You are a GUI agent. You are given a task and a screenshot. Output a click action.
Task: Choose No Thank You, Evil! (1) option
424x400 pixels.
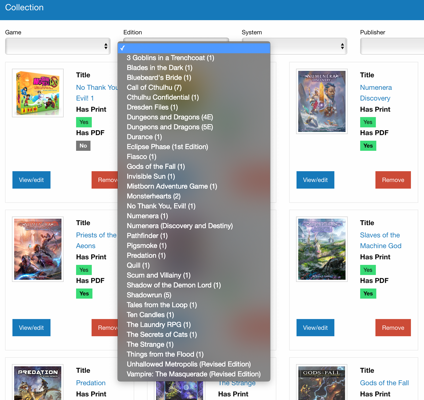194,206
